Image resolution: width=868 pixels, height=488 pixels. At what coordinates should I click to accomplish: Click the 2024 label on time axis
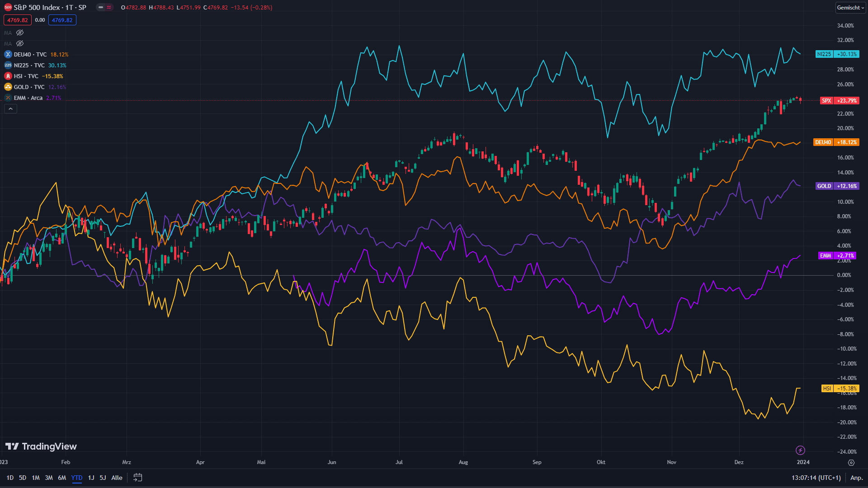[803, 462]
